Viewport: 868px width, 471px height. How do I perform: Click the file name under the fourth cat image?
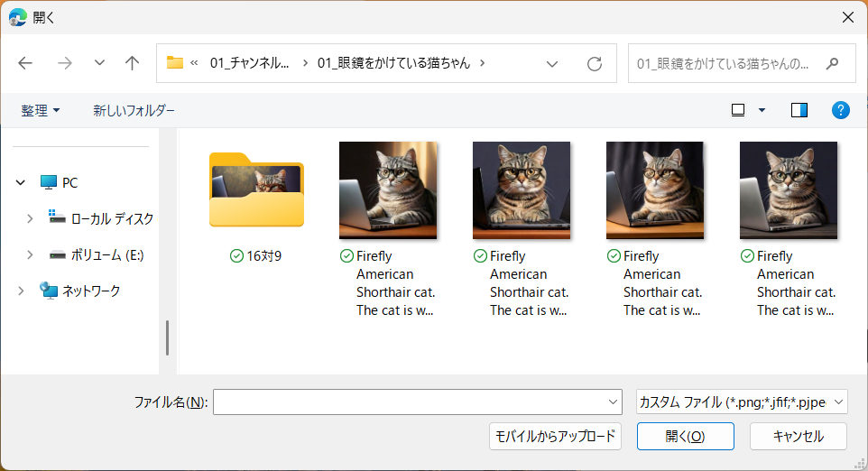click(796, 283)
